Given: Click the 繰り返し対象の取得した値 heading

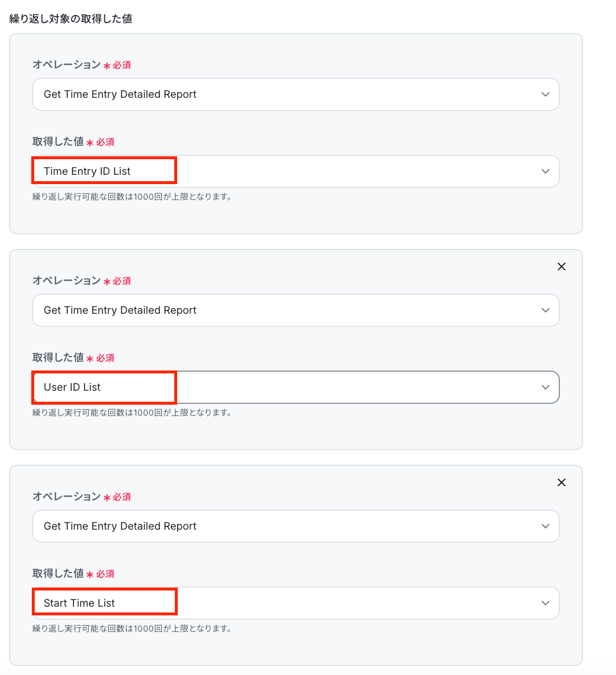Looking at the screenshot, I should click(71, 19).
